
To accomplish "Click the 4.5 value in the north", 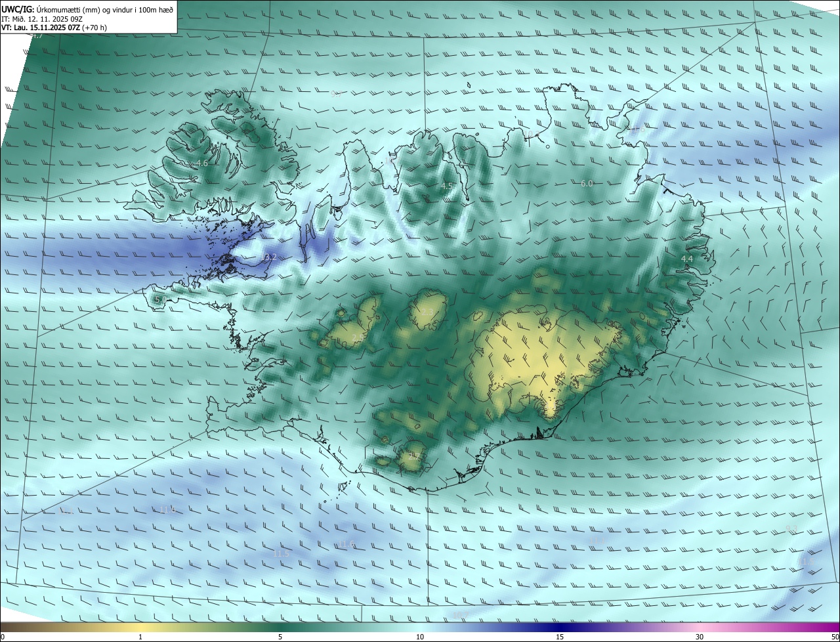I will (446, 186).
